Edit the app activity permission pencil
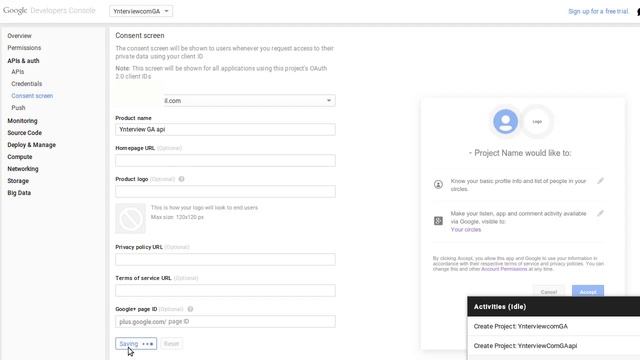Viewport: 640px width, 360px height. (x=600, y=213)
